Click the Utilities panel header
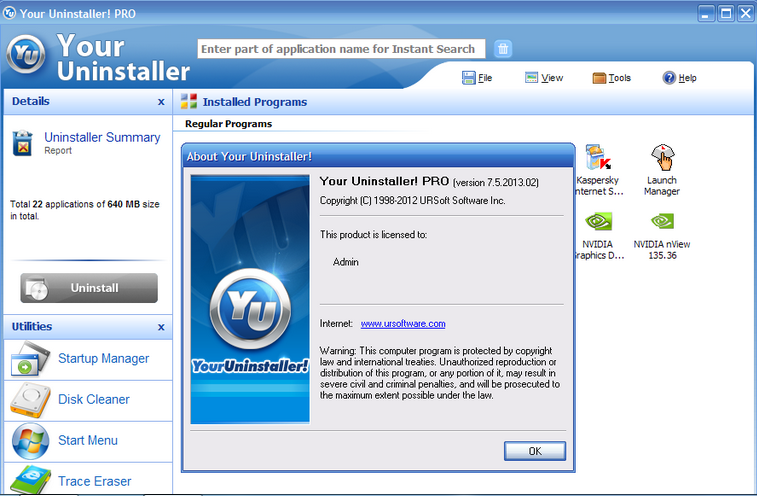The image size is (757, 496). (x=87, y=327)
